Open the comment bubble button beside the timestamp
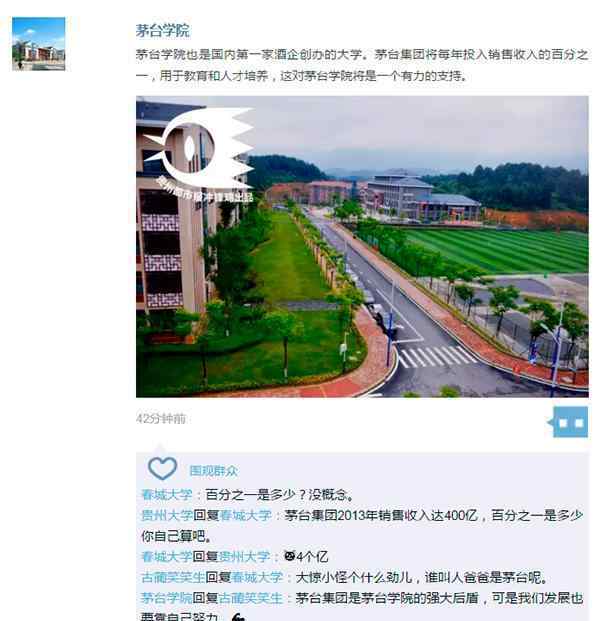The height and width of the screenshot is (621, 600). (x=570, y=422)
